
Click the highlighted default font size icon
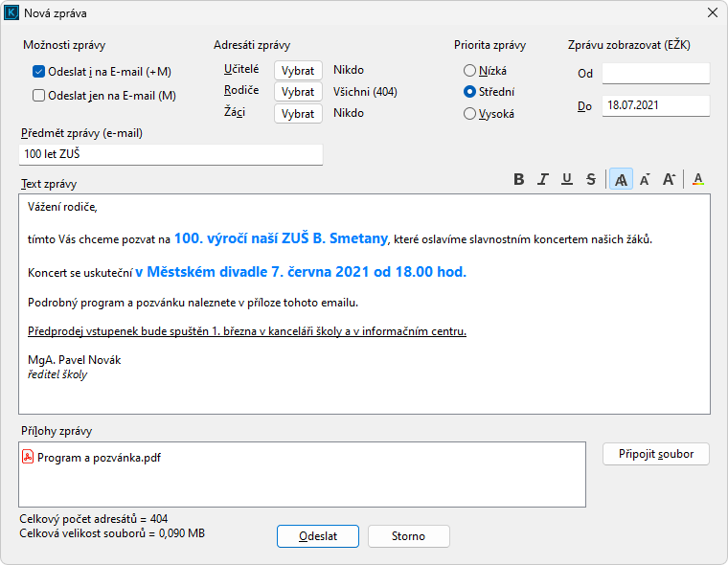pyautogui.click(x=621, y=179)
